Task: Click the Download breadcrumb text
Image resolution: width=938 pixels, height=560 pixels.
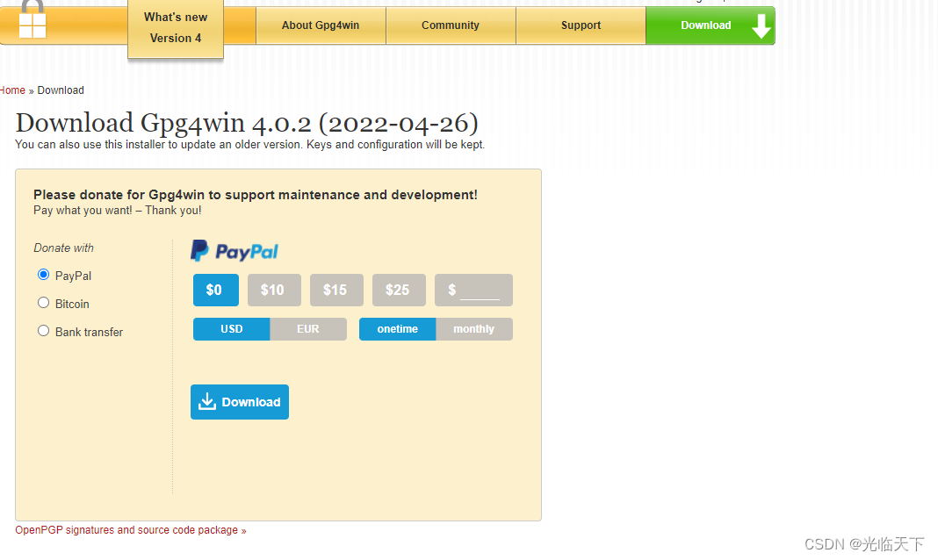Action: click(x=61, y=90)
